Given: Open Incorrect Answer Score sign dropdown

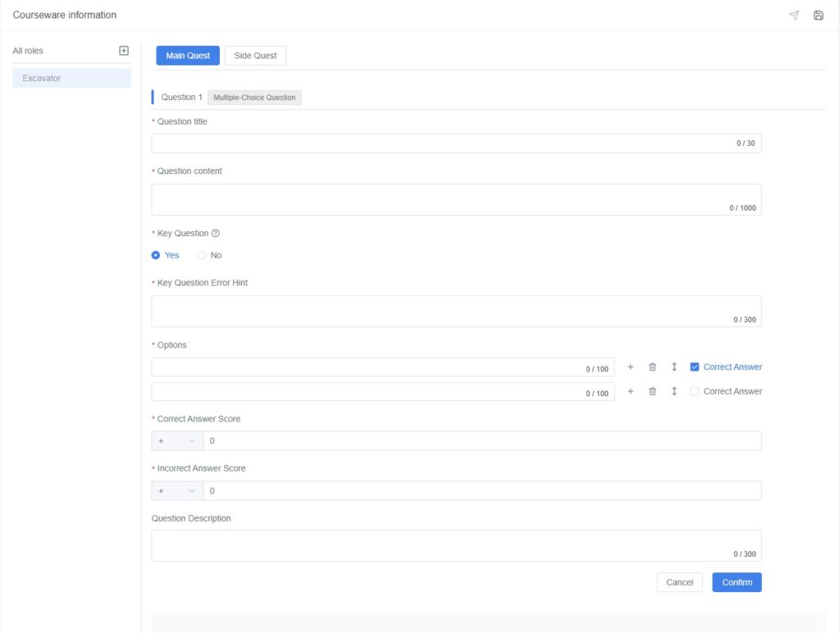Looking at the screenshot, I should click(x=177, y=491).
